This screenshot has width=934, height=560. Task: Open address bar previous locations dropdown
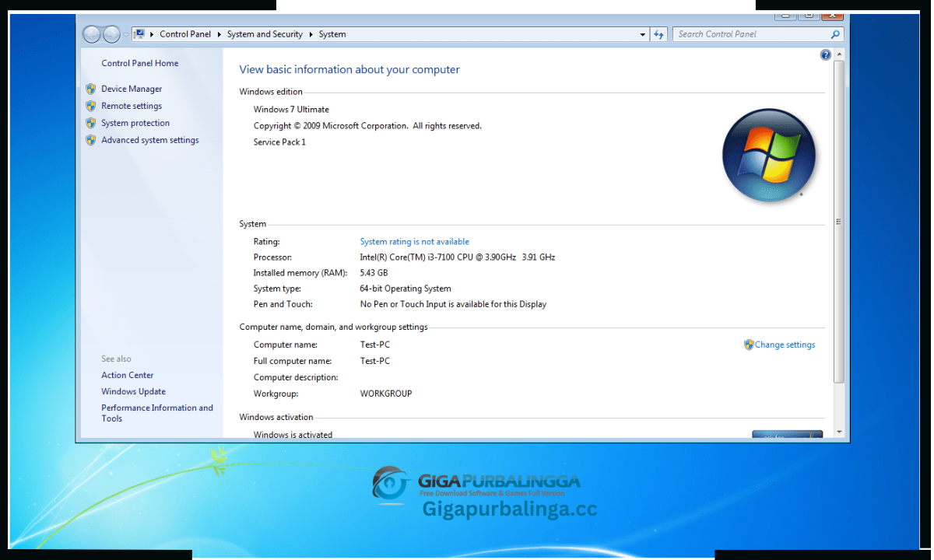click(x=642, y=34)
